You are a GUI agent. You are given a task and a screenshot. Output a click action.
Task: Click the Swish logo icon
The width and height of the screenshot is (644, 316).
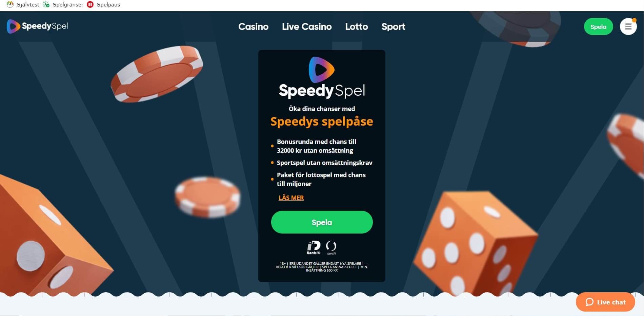pyautogui.click(x=331, y=247)
